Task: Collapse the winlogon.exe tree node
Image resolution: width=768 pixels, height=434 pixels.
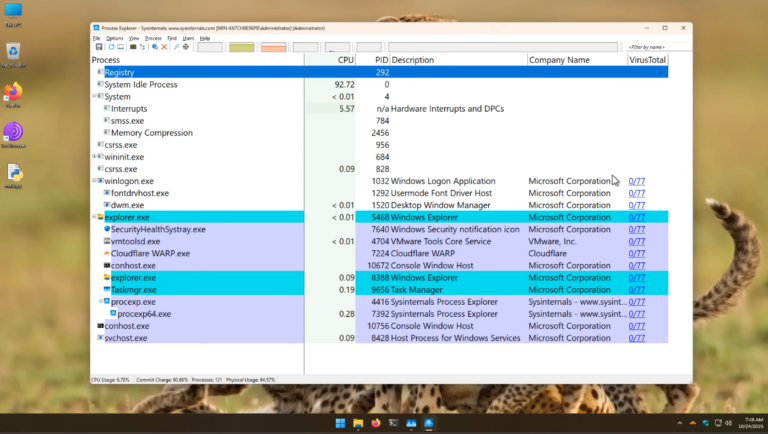Action: point(94,180)
